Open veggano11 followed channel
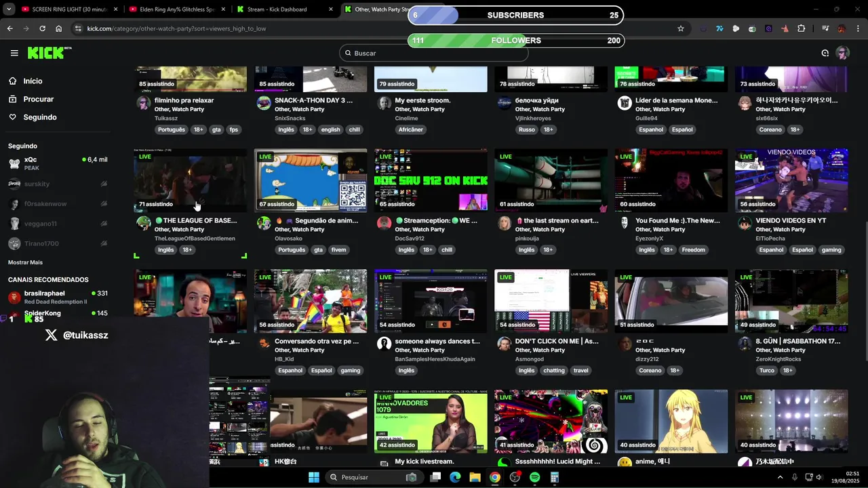868x488 pixels. [58, 224]
